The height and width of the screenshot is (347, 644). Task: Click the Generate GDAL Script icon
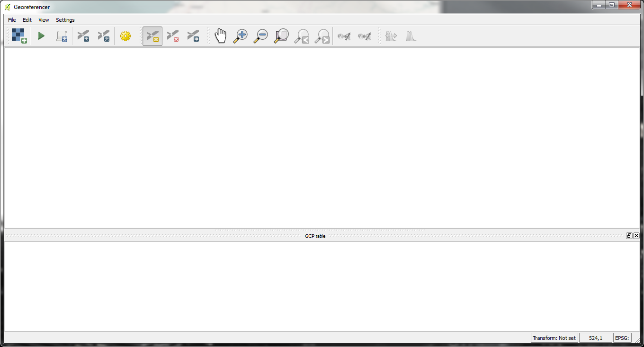tap(62, 36)
